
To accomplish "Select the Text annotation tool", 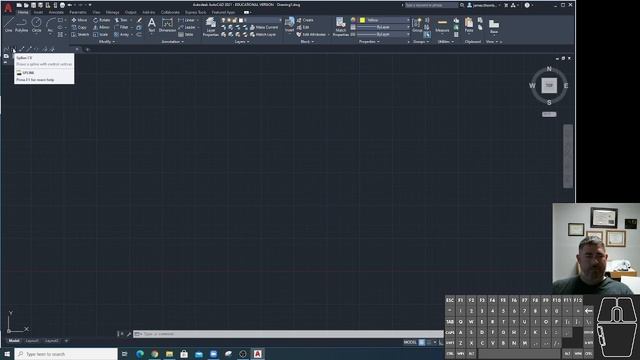I will click(151, 24).
